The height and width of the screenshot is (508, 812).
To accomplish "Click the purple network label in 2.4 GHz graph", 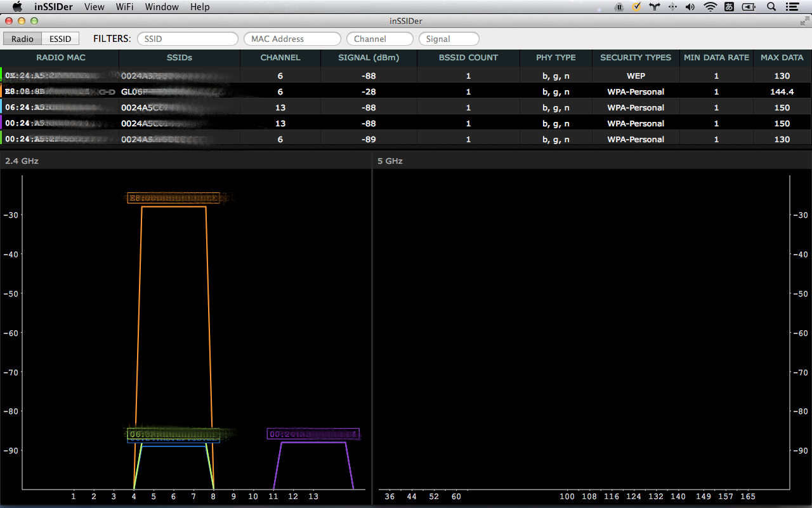I will point(313,434).
